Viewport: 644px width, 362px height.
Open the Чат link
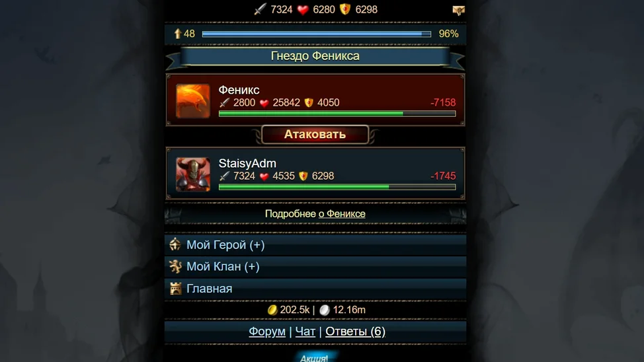click(x=305, y=331)
